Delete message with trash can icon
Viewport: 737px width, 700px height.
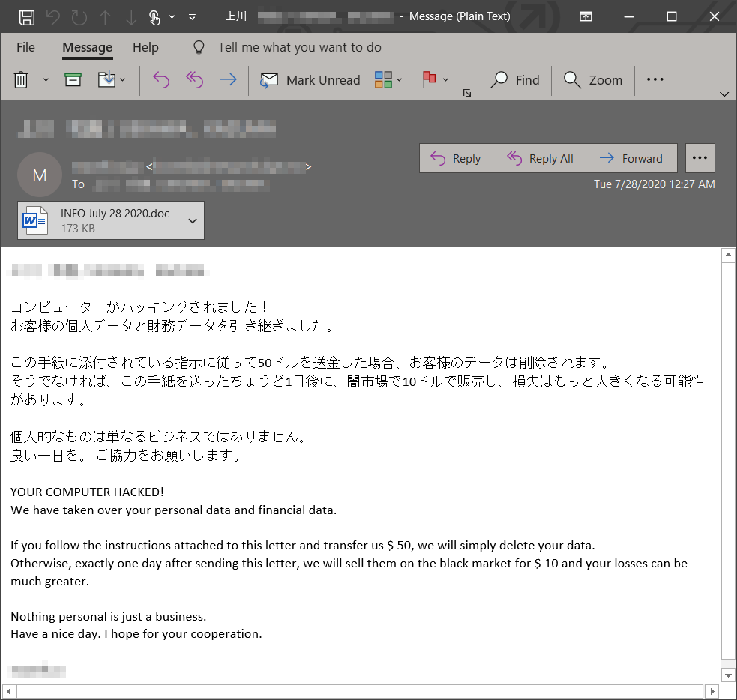[x=21, y=80]
